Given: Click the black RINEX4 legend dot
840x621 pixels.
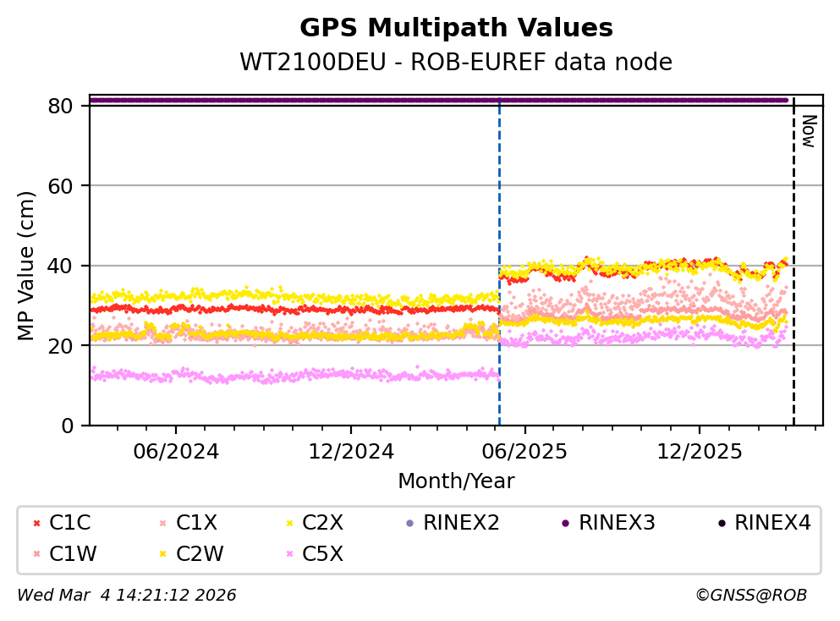Looking at the screenshot, I should pyautogui.click(x=721, y=524).
